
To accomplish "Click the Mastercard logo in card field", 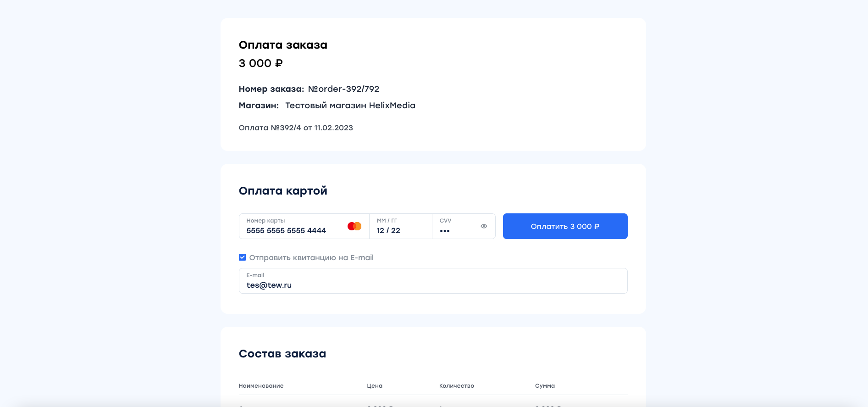I will click(354, 226).
